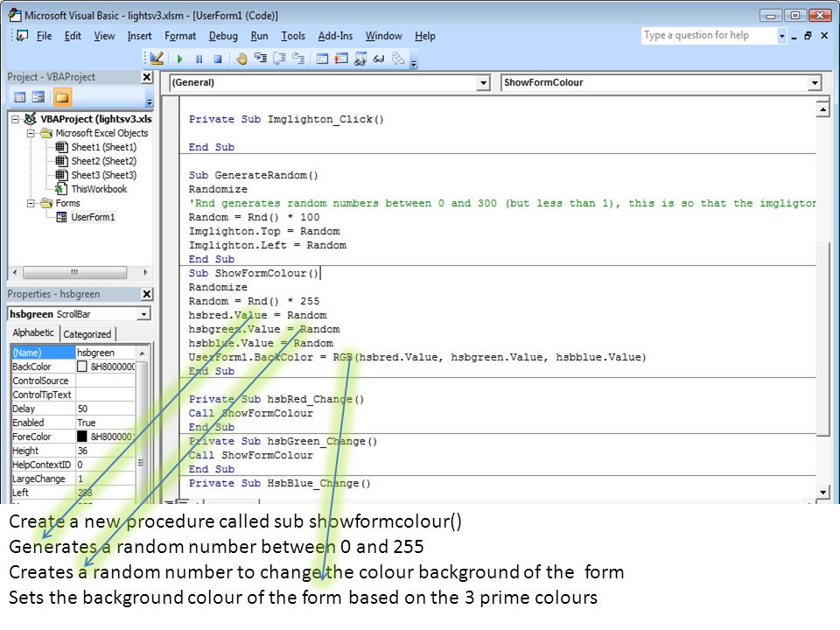Click the 'Private Sub Imglighton_Click()' code line
Viewport: 840px width, 630px height.
pyautogui.click(x=286, y=119)
